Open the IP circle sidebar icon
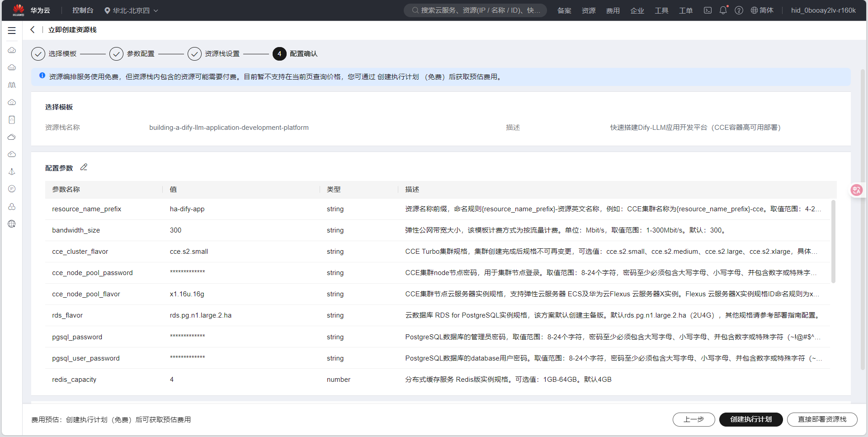868x437 pixels. pos(12,189)
